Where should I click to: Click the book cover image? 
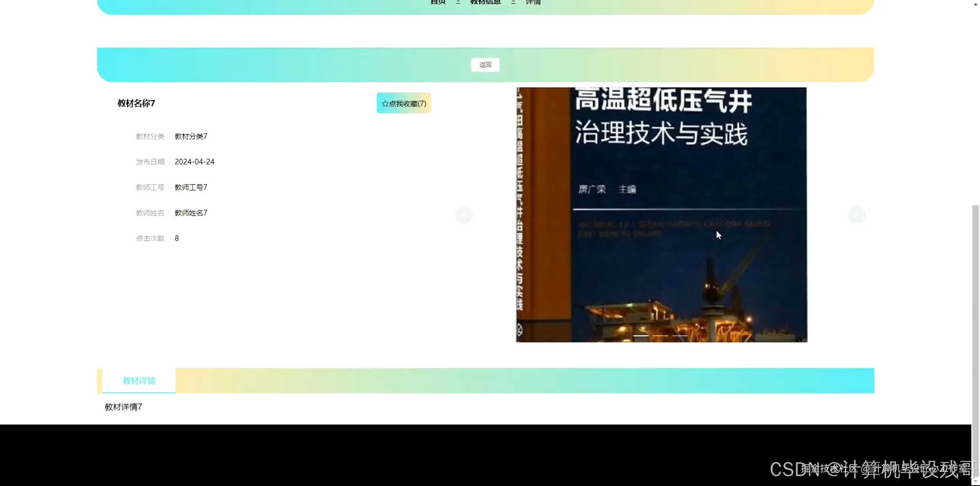click(661, 215)
